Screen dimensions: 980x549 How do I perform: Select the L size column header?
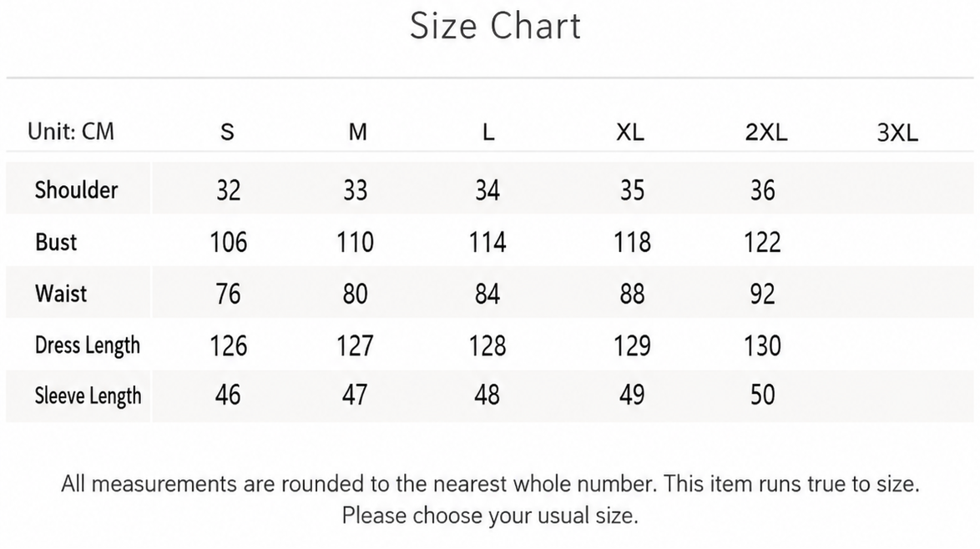click(x=488, y=133)
